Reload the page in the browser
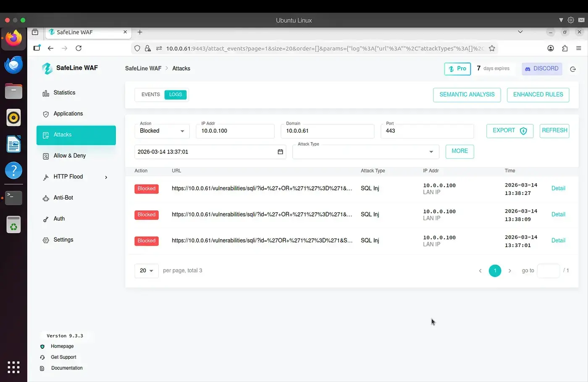 click(x=79, y=48)
